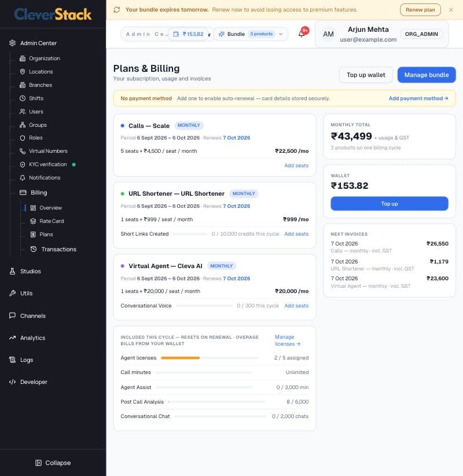The height and width of the screenshot is (476, 463).
Task: Collapse the sidebar
Action: (53, 463)
